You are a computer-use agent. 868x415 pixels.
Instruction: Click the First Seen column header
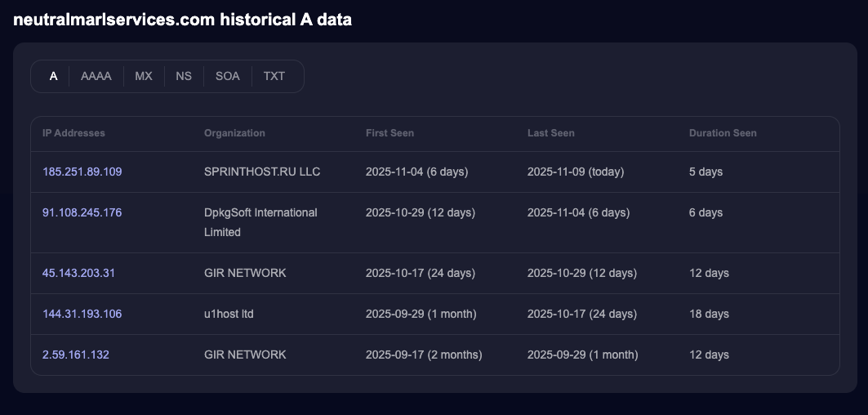(x=389, y=133)
